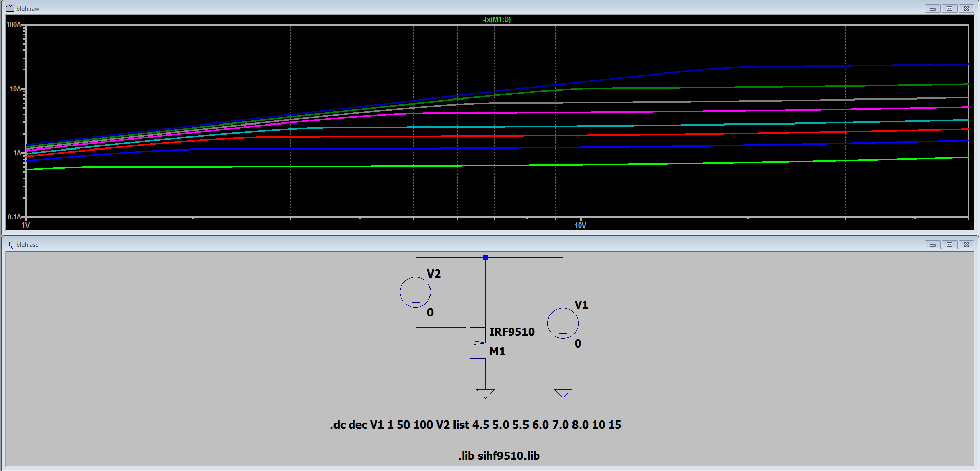Viewport: 980px width, 471px height.
Task: Restore the waveform window size
Action: [949, 8]
